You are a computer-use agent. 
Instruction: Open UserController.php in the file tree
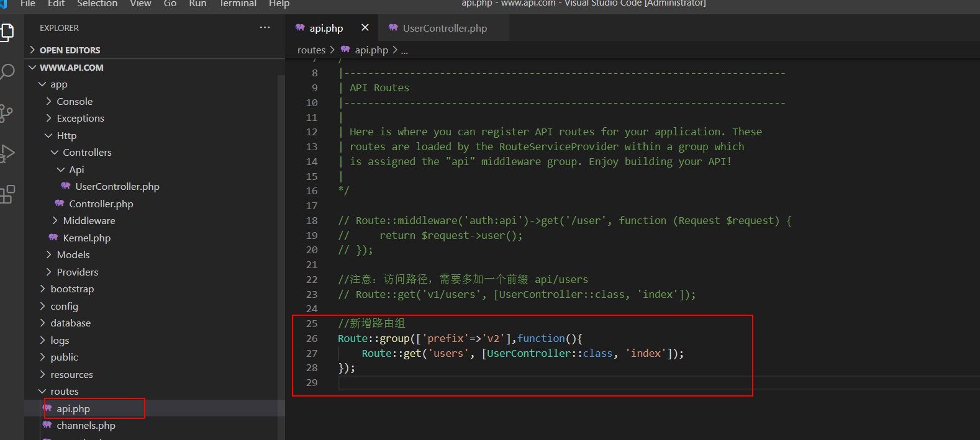click(117, 186)
